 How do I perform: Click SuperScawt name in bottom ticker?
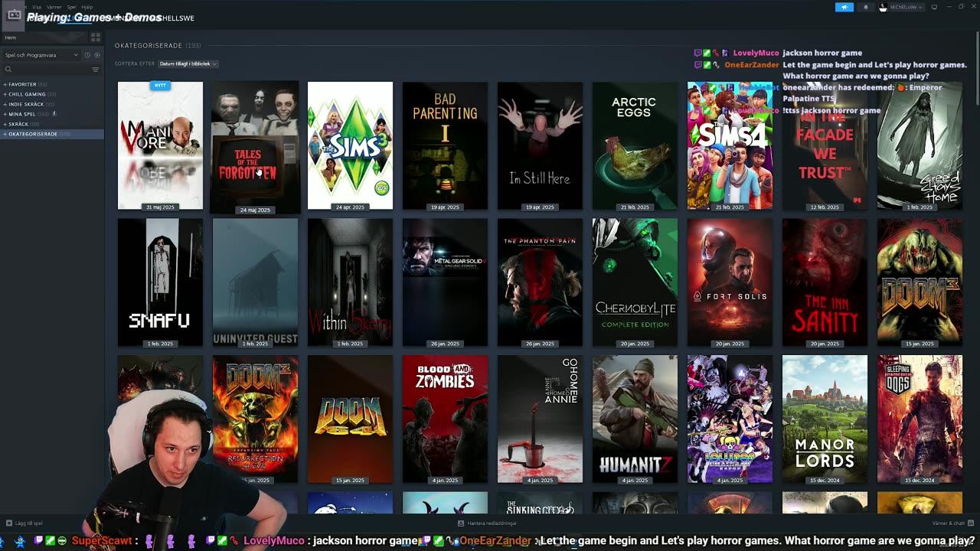(x=102, y=541)
